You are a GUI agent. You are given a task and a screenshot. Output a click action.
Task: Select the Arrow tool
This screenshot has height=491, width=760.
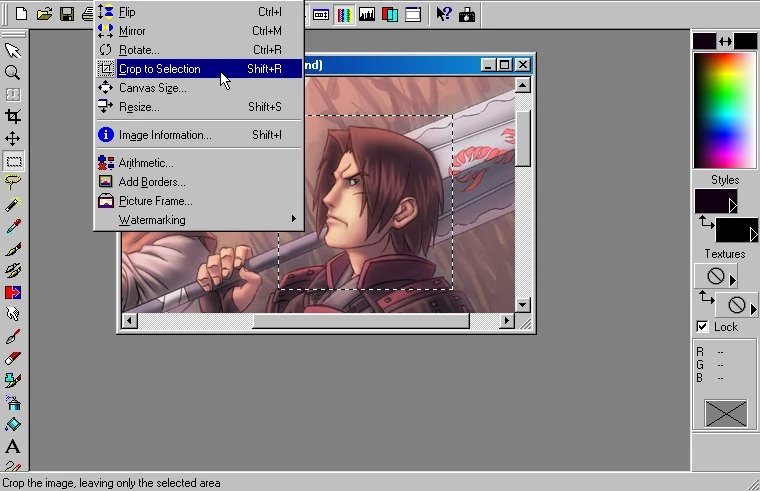[13, 50]
